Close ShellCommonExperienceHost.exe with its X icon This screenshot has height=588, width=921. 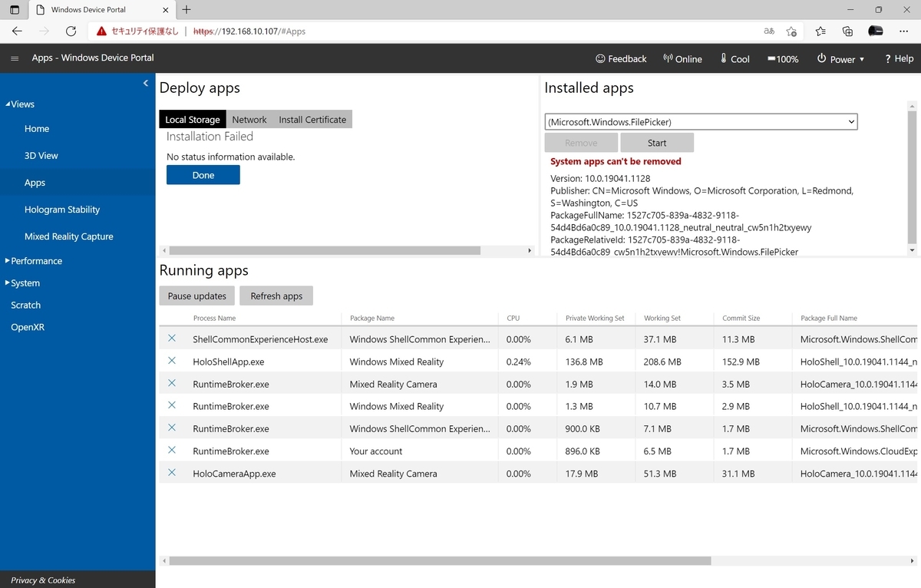coord(172,338)
